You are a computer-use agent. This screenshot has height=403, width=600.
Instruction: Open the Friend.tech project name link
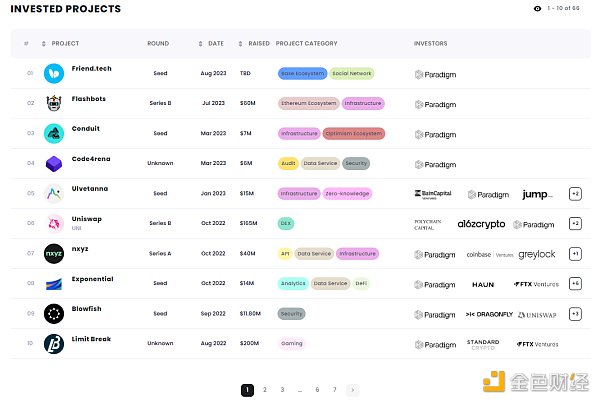click(x=91, y=69)
